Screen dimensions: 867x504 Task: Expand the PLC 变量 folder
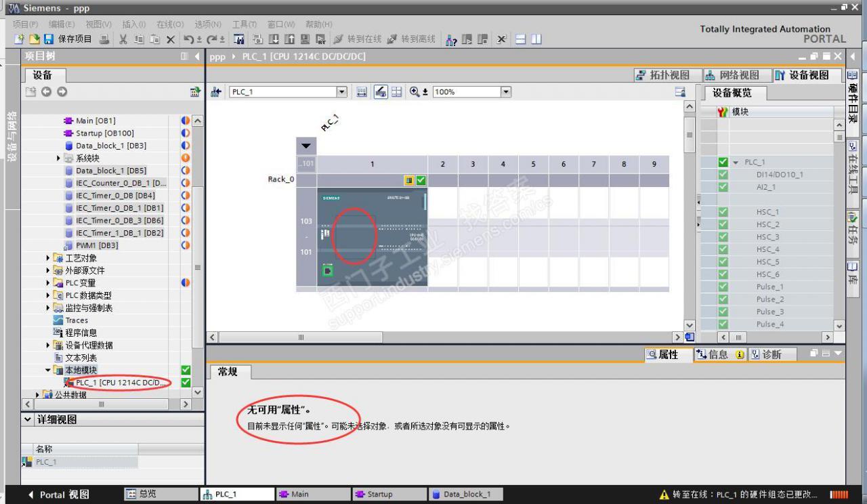tap(48, 282)
